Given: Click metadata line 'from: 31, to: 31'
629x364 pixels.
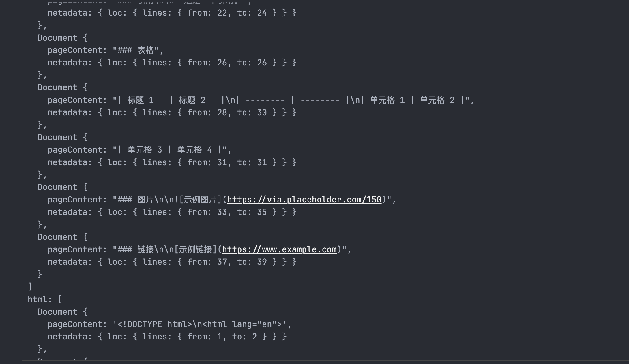Looking at the screenshot, I should click(x=172, y=162).
